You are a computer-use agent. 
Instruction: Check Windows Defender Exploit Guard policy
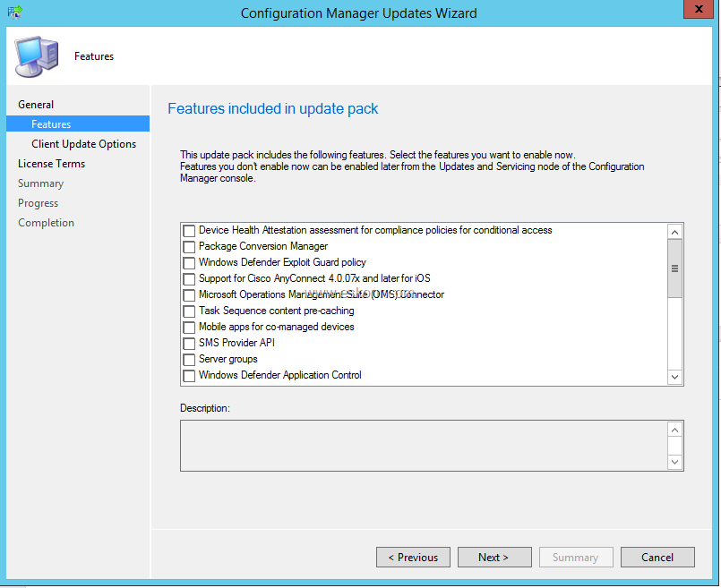(x=189, y=263)
